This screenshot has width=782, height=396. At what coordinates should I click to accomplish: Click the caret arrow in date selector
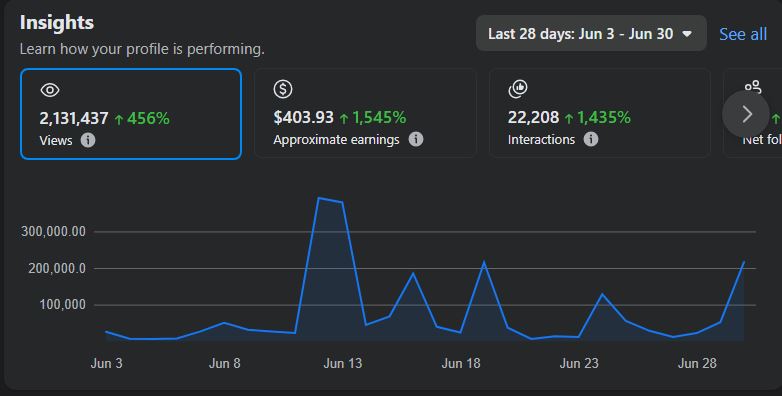point(687,34)
